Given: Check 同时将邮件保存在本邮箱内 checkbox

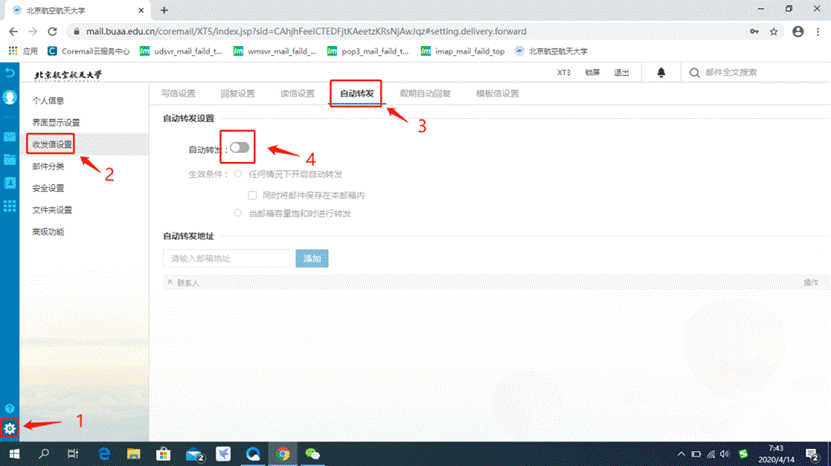Looking at the screenshot, I should (254, 194).
